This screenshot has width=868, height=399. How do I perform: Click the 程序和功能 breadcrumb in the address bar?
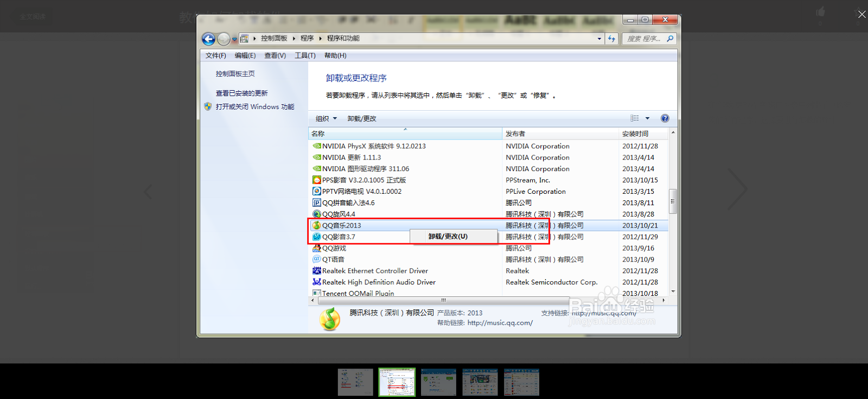click(x=343, y=39)
